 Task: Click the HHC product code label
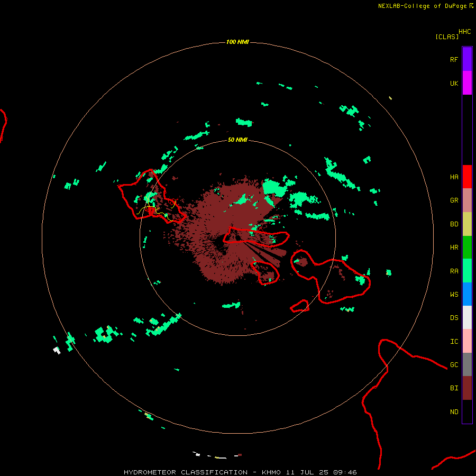tap(464, 32)
